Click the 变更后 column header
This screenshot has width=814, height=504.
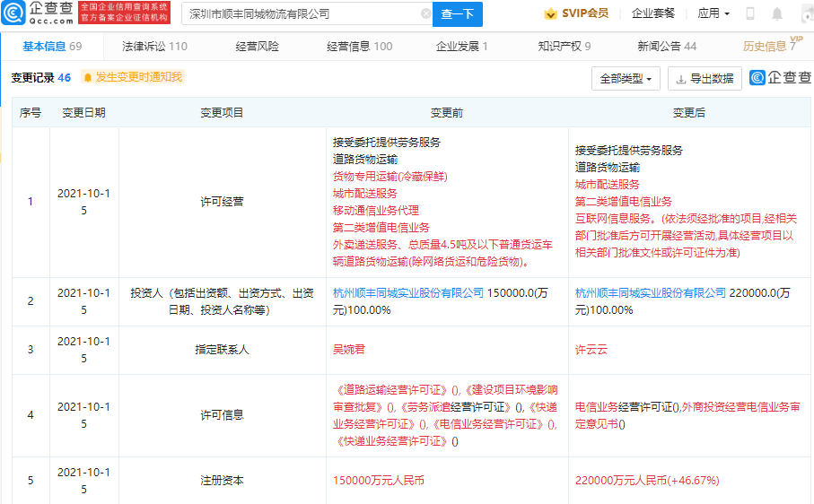click(x=689, y=112)
